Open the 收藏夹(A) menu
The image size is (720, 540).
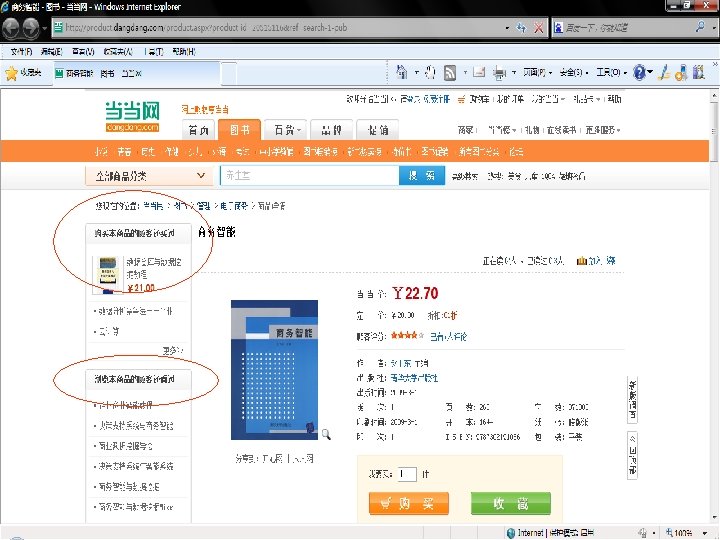pyautogui.click(x=118, y=51)
